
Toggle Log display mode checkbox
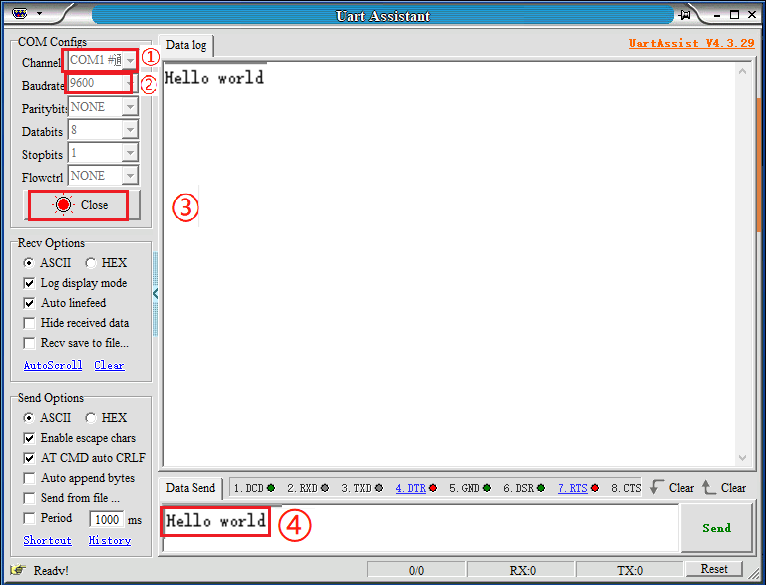(29, 283)
